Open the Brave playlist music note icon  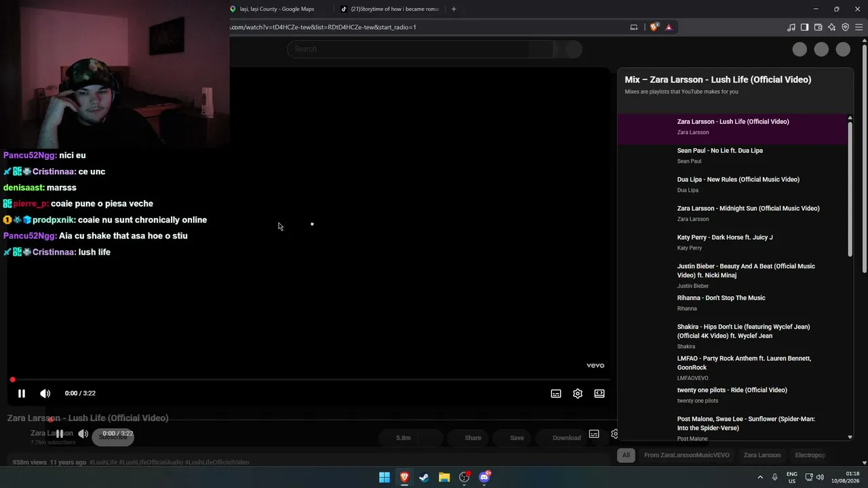pos(791,27)
